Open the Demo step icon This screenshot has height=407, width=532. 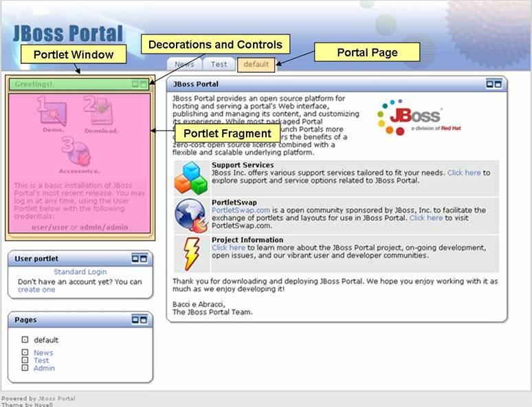(x=52, y=111)
